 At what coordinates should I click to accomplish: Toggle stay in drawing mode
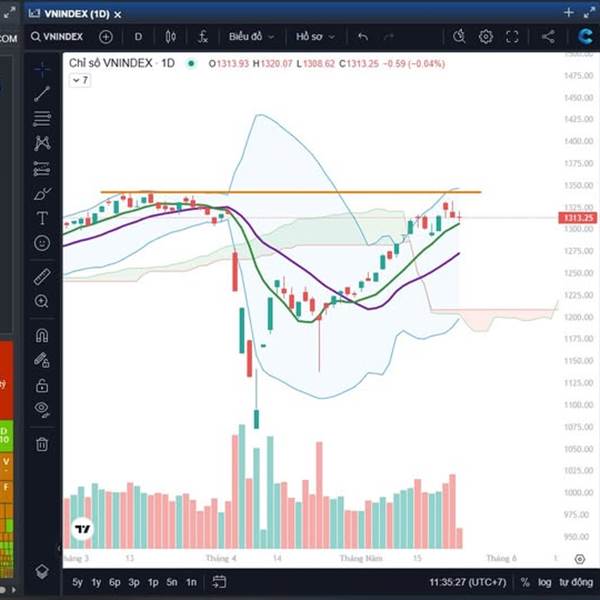[x=42, y=360]
